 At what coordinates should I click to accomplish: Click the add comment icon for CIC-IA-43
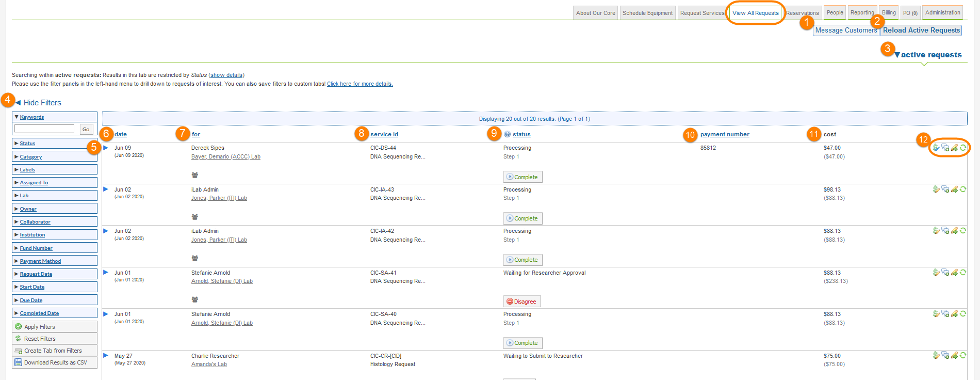[945, 189]
